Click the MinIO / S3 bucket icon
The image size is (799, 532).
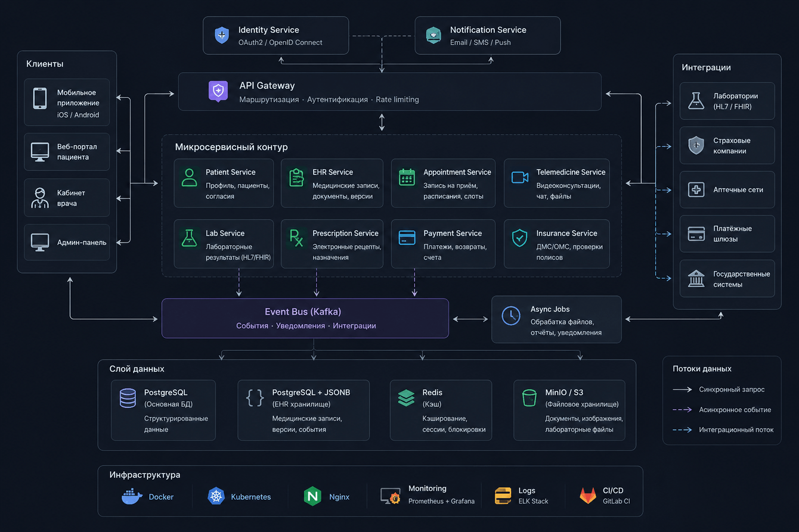tap(529, 398)
